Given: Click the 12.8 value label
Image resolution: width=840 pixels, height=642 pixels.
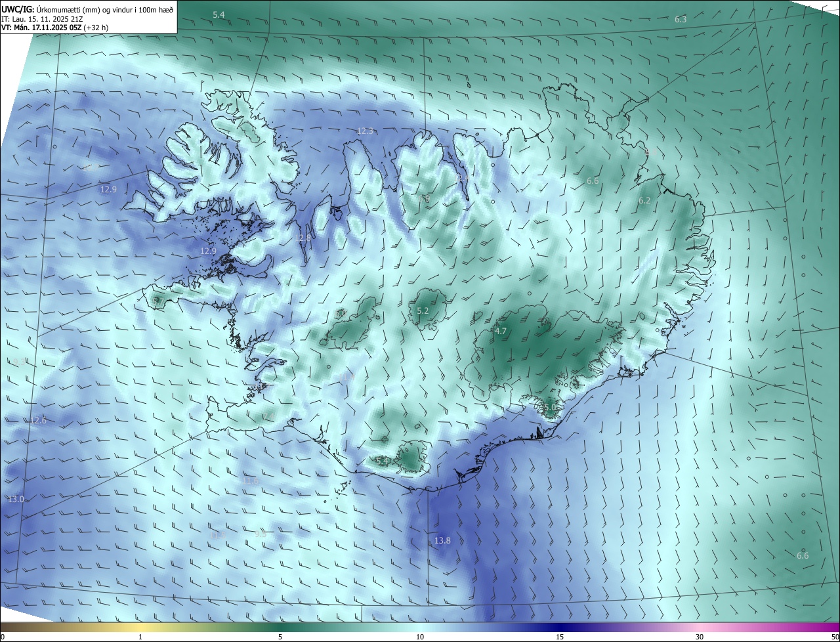Looking at the screenshot, I should click(x=303, y=238).
